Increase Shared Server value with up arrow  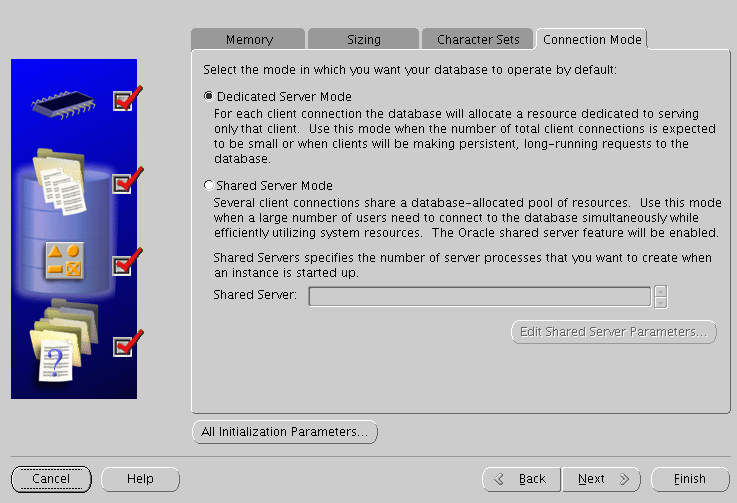(660, 291)
